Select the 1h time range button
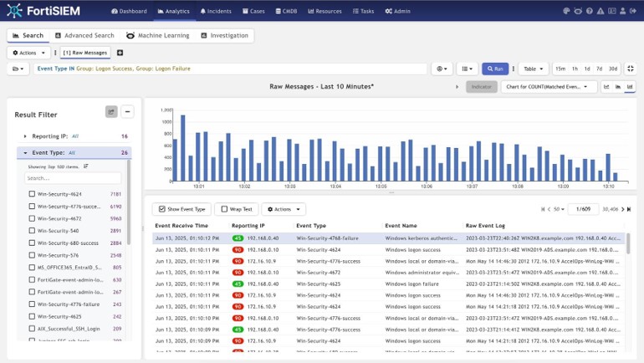Image resolution: width=644 pixels, height=363 pixels. click(574, 69)
